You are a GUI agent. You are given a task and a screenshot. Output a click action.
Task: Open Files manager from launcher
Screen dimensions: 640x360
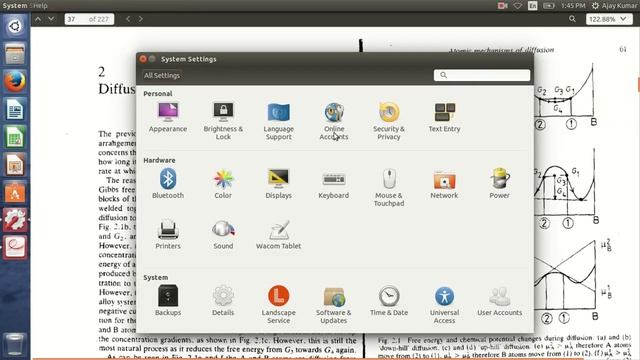[15, 54]
